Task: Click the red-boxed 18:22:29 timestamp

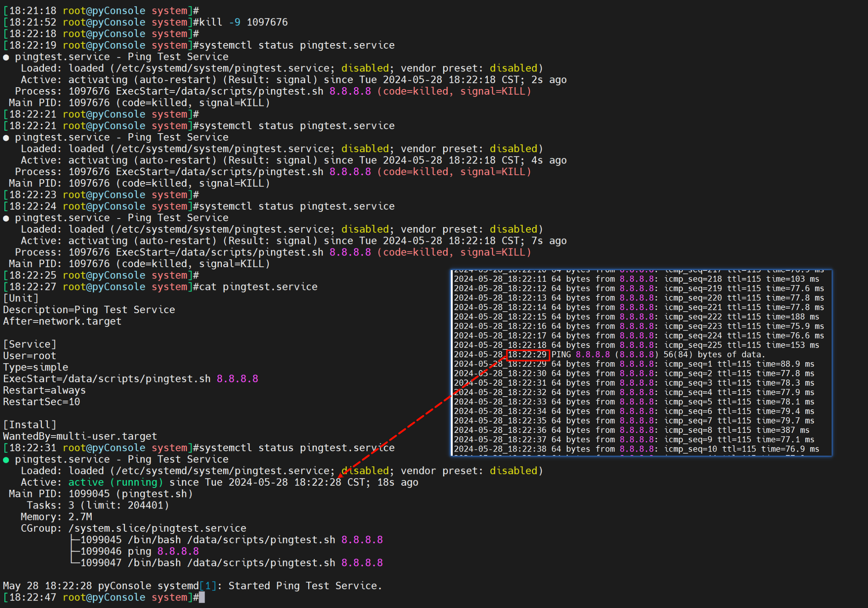Action: (528, 355)
